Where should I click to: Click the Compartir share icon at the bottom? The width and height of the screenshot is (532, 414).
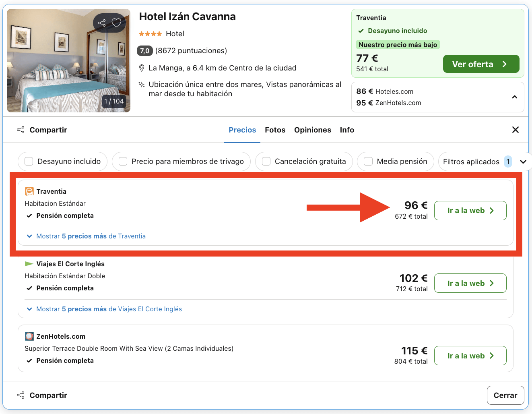[x=21, y=395]
